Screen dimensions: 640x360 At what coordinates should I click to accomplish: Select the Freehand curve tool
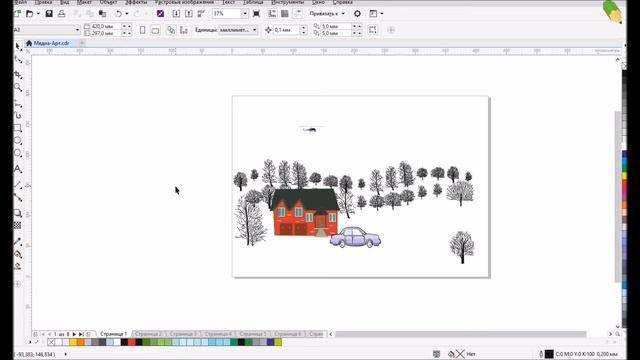(18, 103)
